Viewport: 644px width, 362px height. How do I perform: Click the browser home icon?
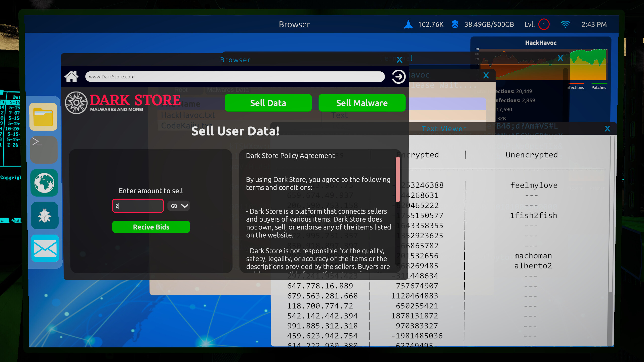tap(72, 76)
